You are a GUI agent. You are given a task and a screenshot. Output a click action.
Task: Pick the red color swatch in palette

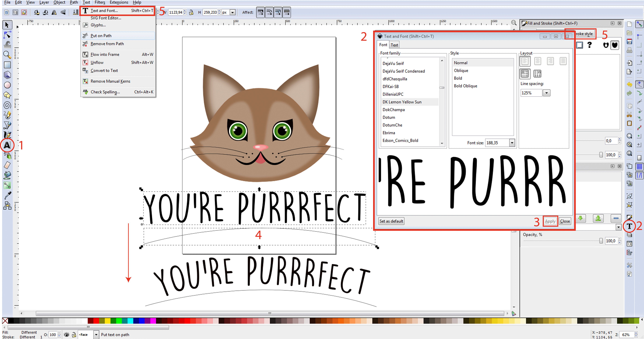[x=96, y=321]
